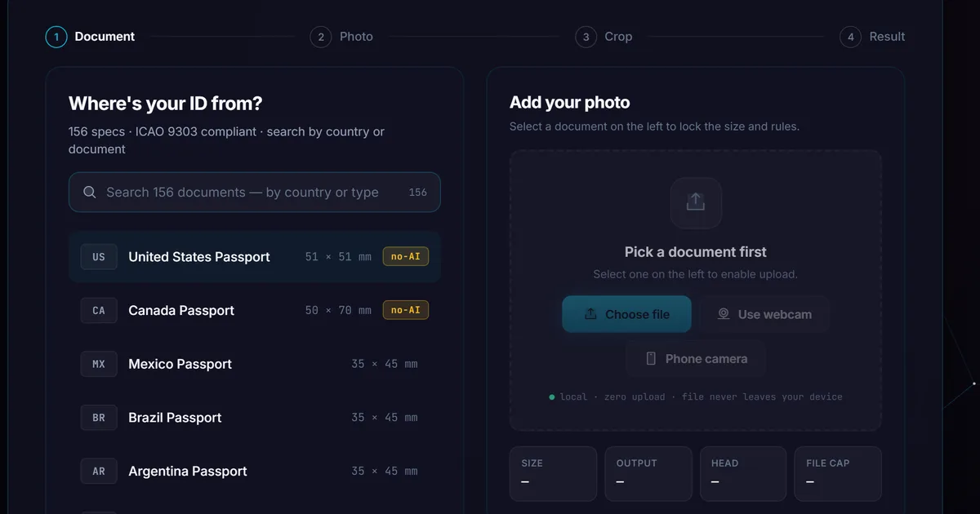Click step circle 3 for Crop
Image resolution: width=980 pixels, height=514 pixels.
(x=586, y=37)
